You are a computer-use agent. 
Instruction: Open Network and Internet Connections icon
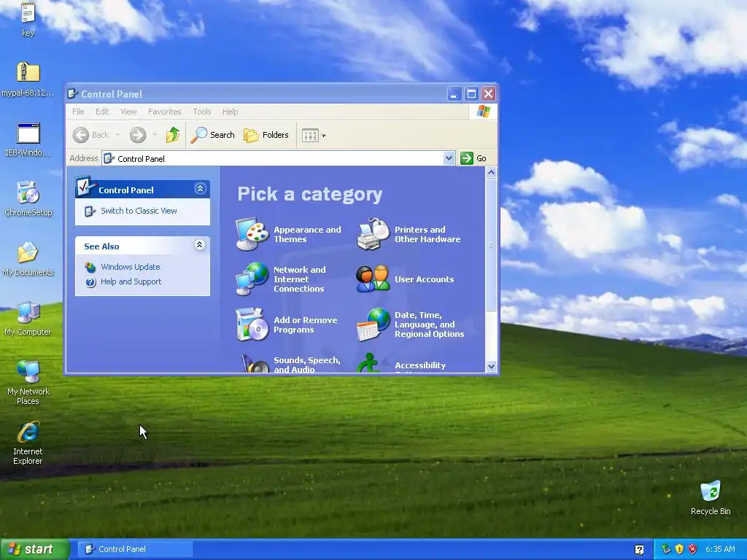pos(252,279)
